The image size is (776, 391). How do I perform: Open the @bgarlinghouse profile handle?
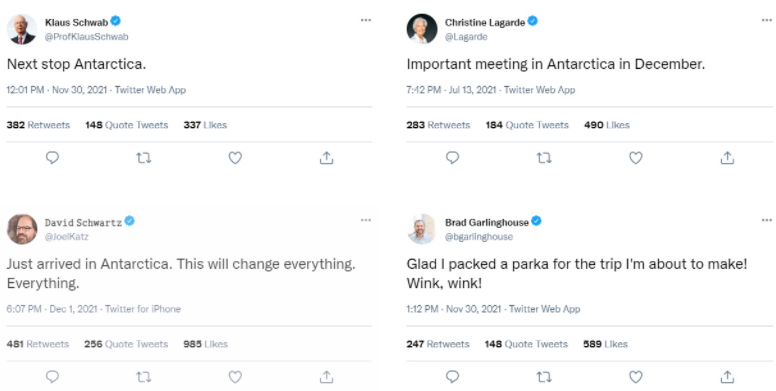point(479,237)
